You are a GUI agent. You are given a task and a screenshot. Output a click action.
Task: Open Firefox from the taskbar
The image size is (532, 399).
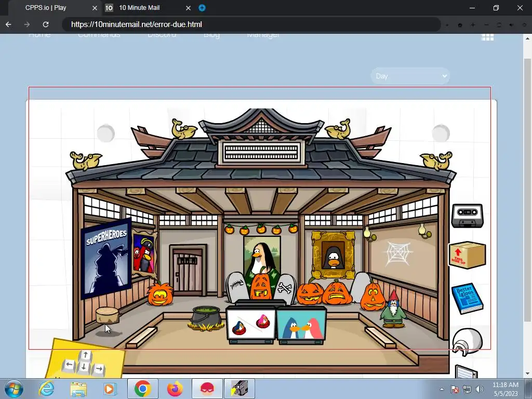(175, 389)
